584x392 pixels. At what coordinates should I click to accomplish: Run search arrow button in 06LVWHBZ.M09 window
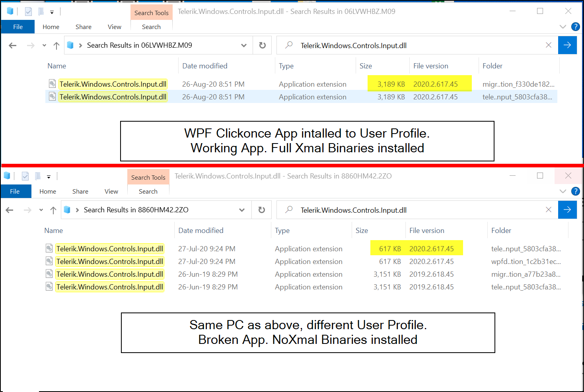pos(567,45)
